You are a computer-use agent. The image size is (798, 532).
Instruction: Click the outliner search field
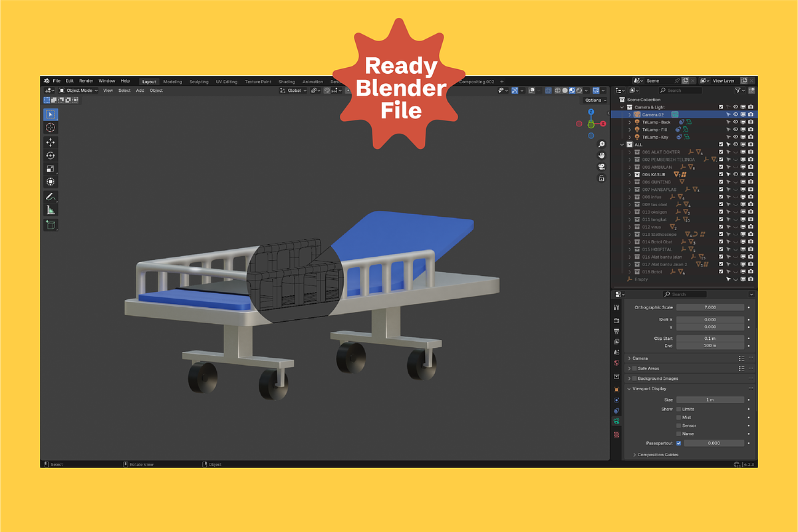[x=680, y=90]
